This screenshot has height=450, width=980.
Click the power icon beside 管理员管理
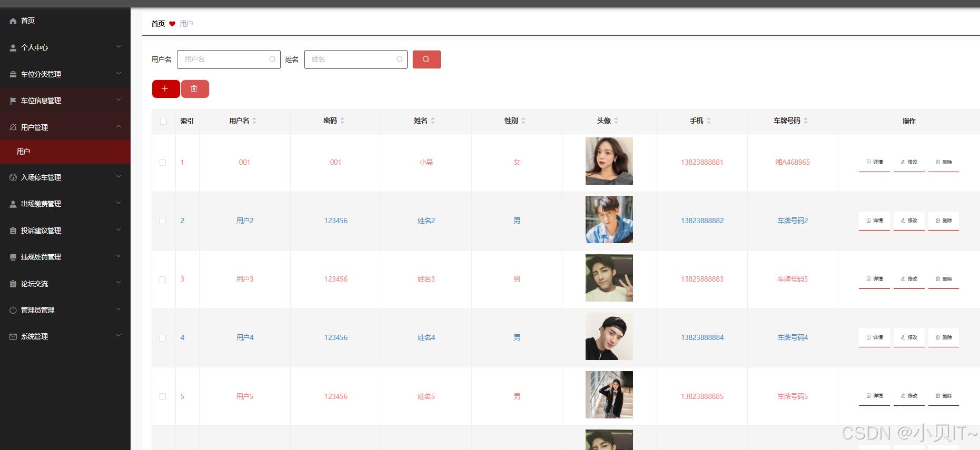(x=13, y=310)
